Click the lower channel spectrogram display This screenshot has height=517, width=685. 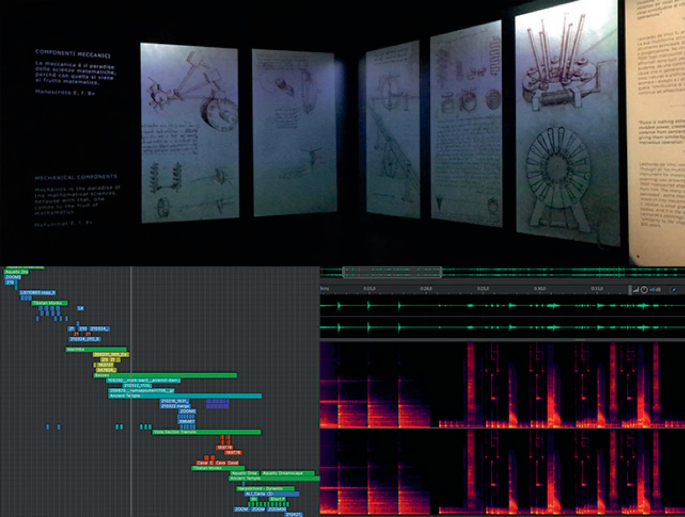(x=502, y=472)
